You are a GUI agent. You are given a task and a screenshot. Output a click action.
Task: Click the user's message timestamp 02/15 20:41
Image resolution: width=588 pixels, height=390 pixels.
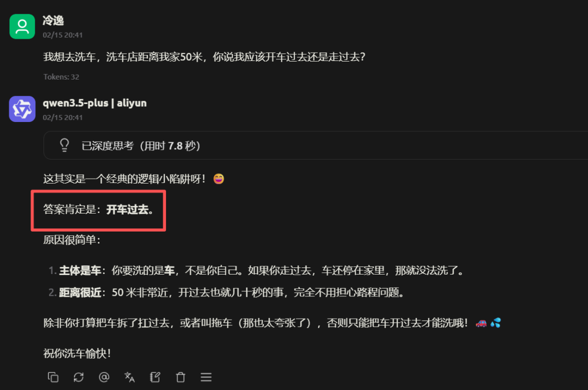coord(63,35)
